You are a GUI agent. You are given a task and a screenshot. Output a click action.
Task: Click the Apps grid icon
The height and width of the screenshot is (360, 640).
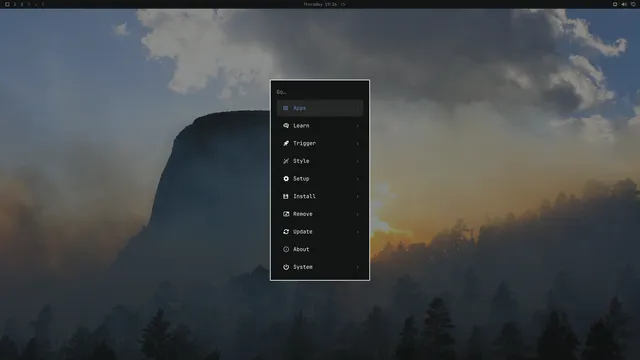286,108
